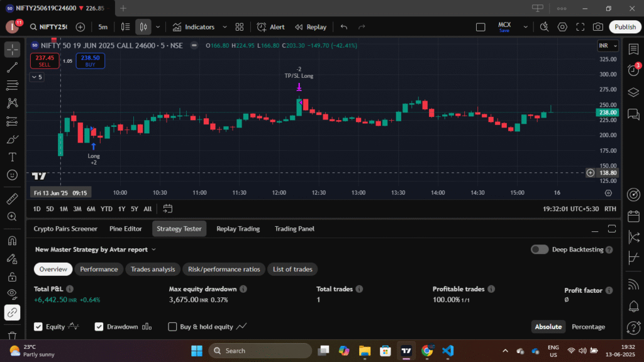Viewport: 644px width, 362px height.
Task: Open the watchlist panel icon
Action: [x=633, y=49]
